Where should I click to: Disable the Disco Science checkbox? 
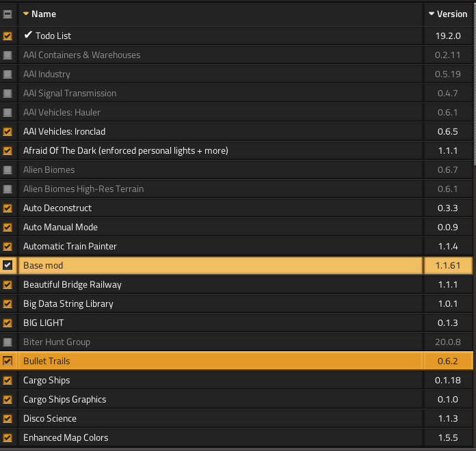click(x=8, y=418)
